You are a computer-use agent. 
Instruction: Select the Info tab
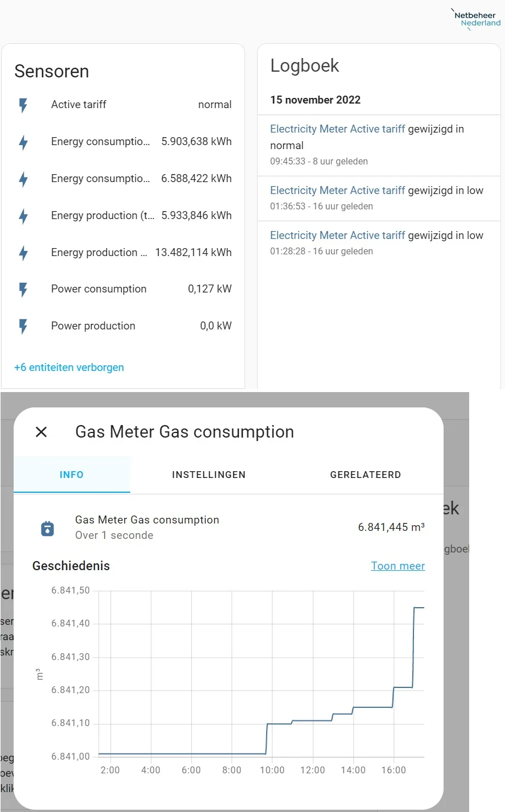click(72, 475)
